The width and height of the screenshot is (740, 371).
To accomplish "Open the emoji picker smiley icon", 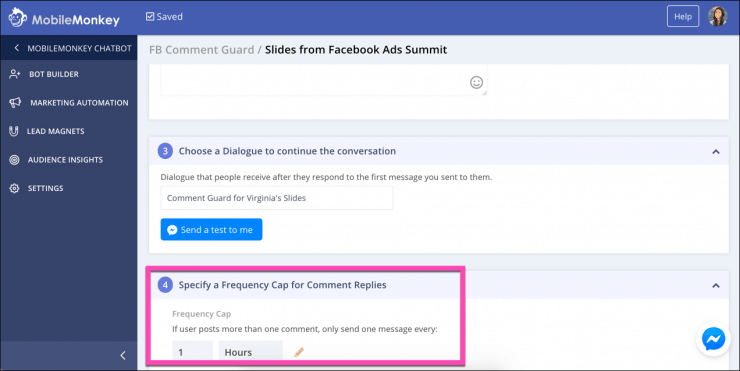I will click(x=476, y=82).
